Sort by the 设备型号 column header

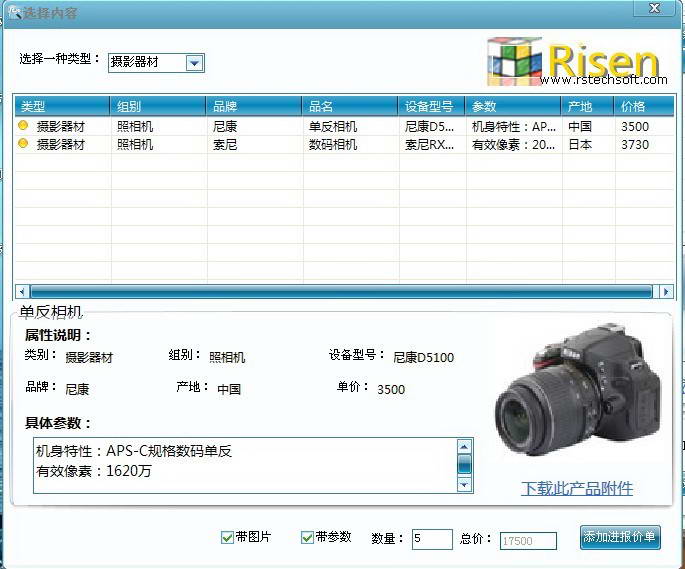point(432,106)
